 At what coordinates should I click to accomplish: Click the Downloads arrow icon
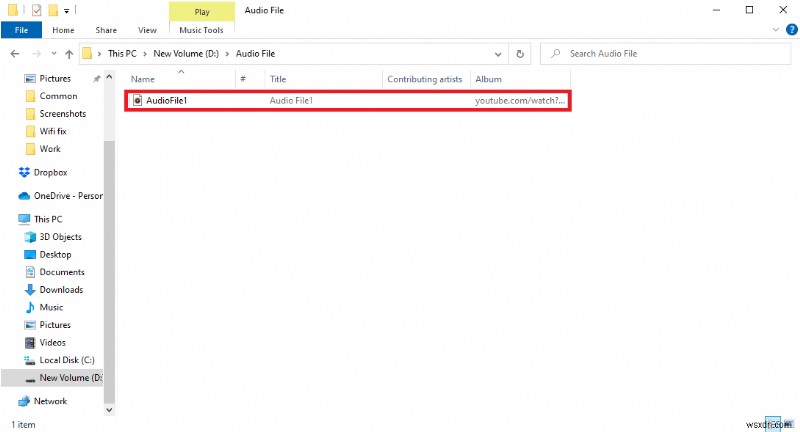tap(30, 290)
